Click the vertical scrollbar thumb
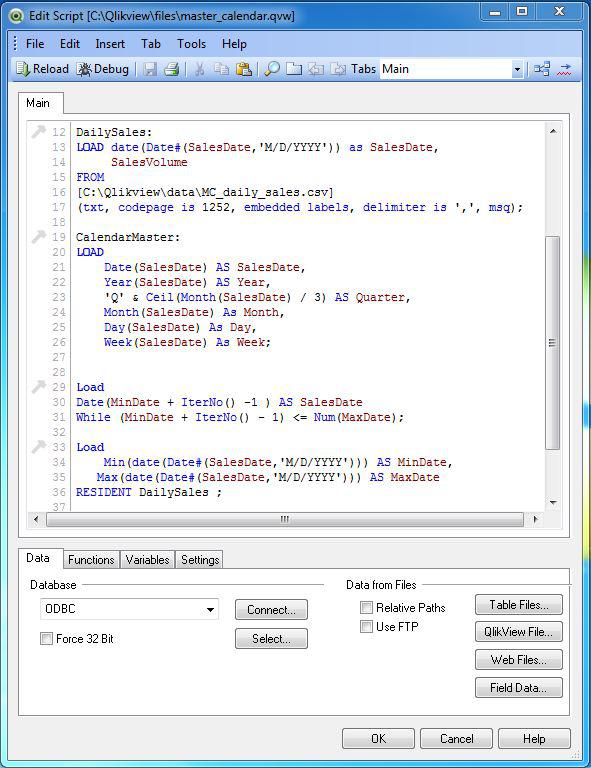The image size is (591, 768). click(552, 342)
